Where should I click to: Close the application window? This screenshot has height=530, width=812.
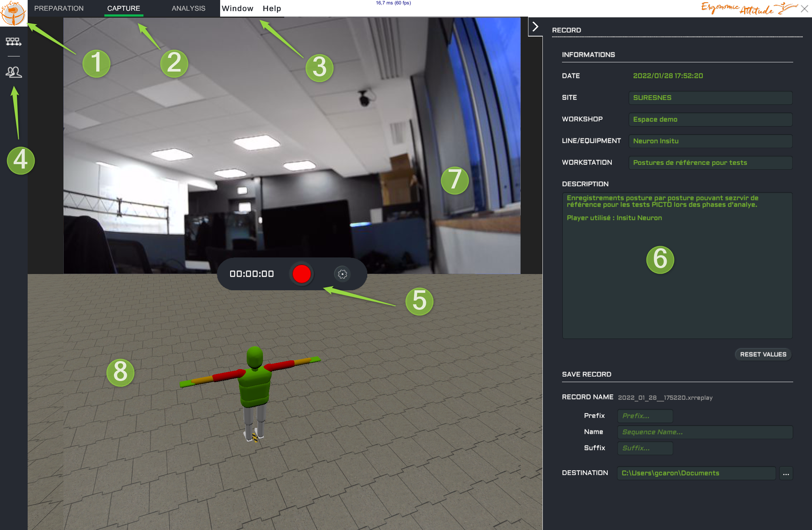pyautogui.click(x=804, y=9)
